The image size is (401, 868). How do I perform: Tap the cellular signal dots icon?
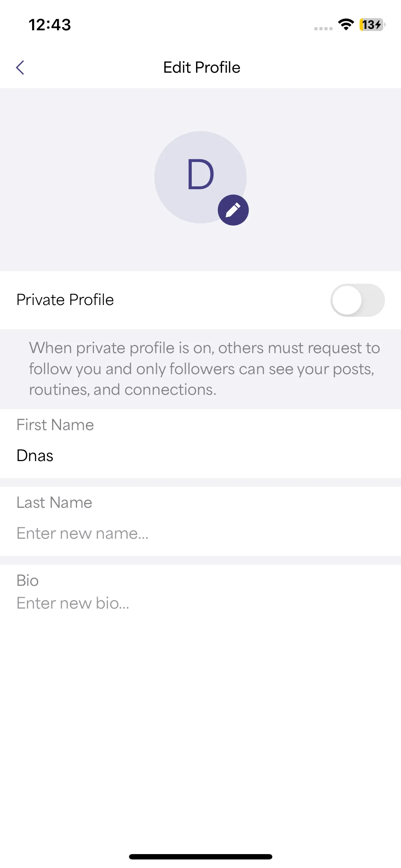pos(323,29)
